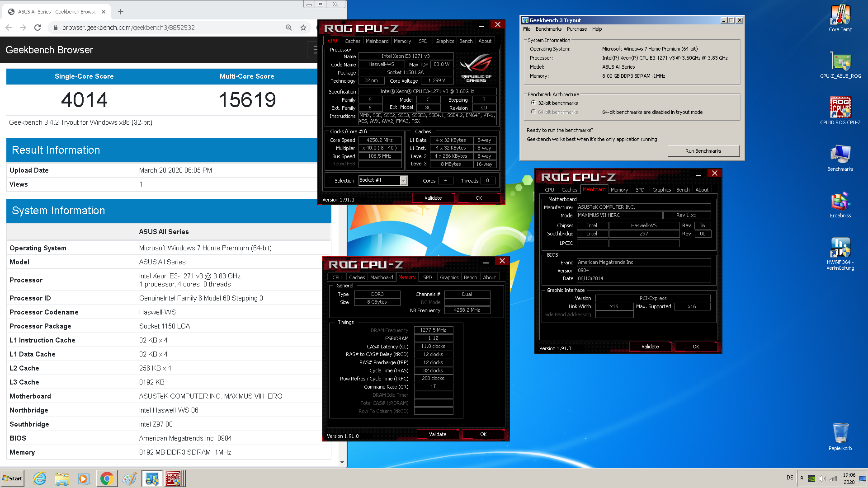Click Geekbench Browser header title
868x488 pixels.
(x=49, y=50)
